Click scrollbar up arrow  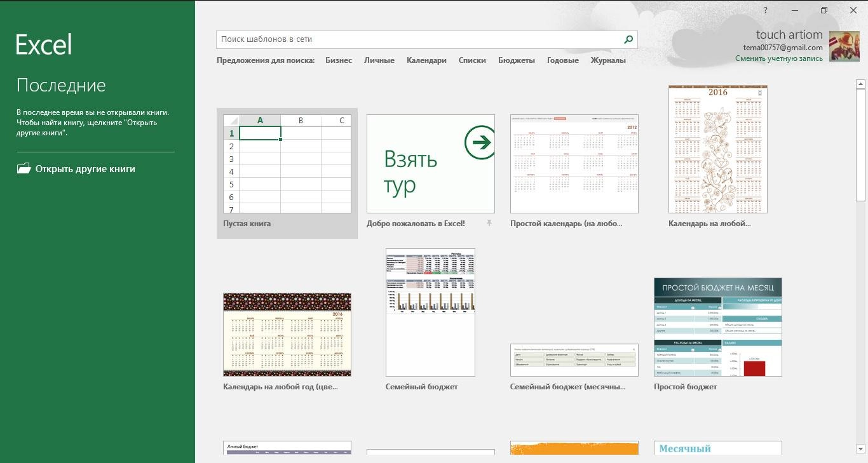(861, 84)
